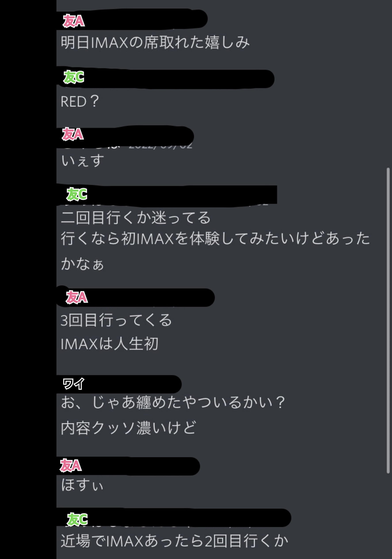
Task: Select the message IMAXは人生初
Action: [110, 344]
